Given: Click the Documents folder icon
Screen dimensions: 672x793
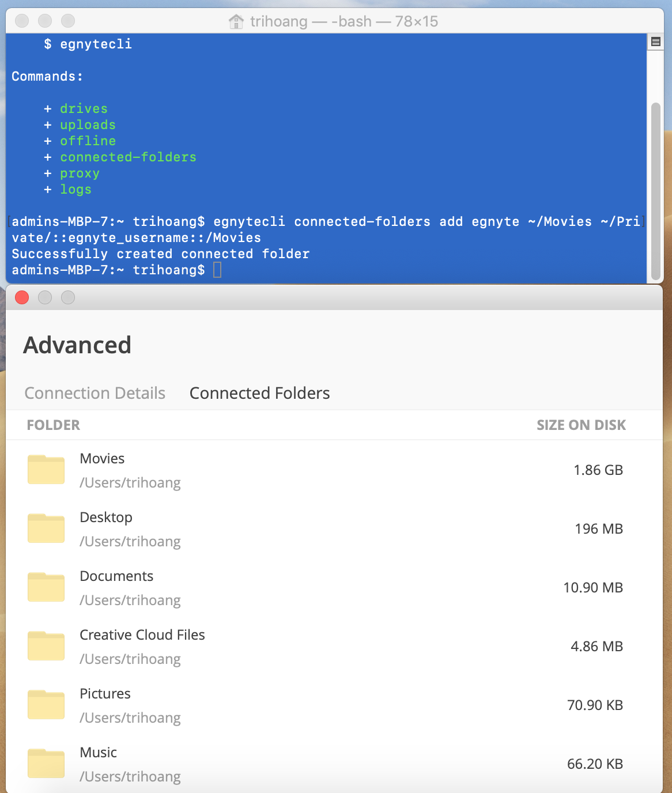Looking at the screenshot, I should click(x=46, y=587).
